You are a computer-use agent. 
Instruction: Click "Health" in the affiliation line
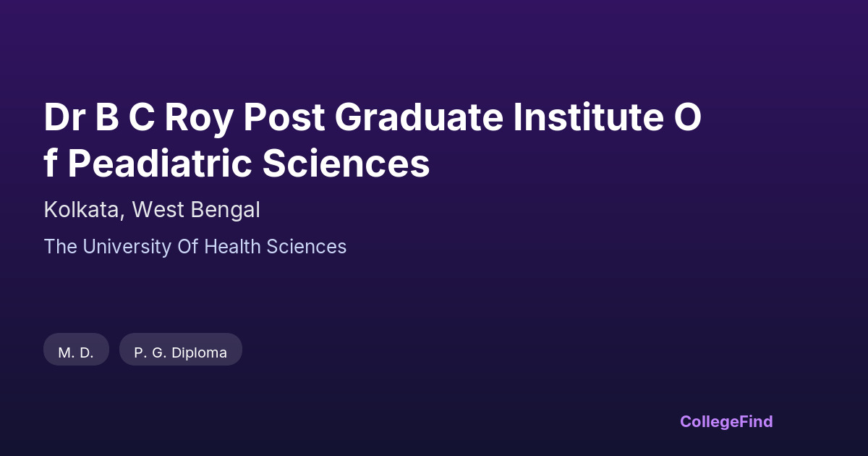point(233,247)
